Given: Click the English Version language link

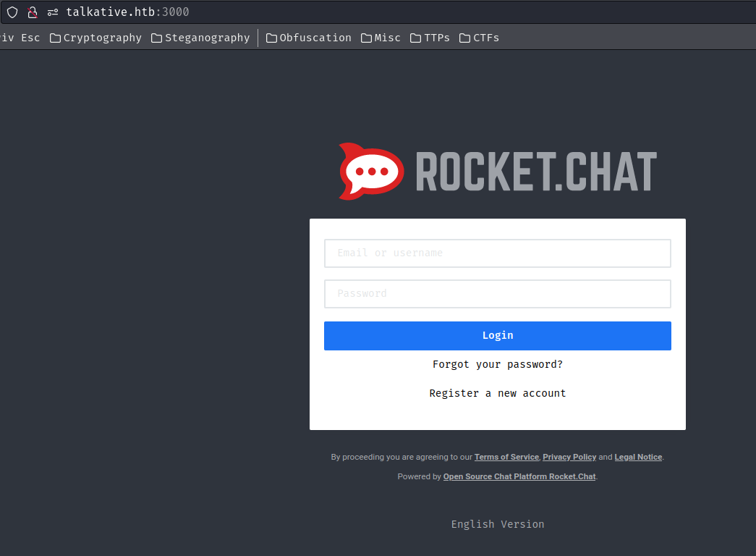Looking at the screenshot, I should point(498,524).
